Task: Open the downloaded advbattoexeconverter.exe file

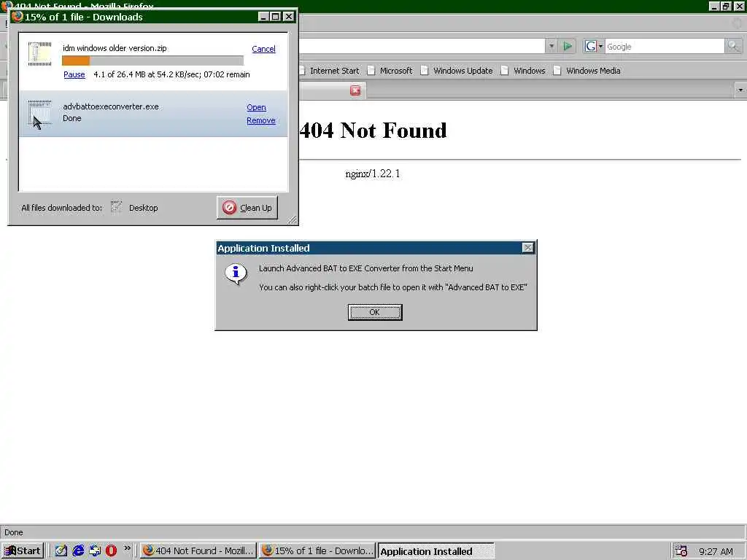Action: pyautogui.click(x=256, y=108)
